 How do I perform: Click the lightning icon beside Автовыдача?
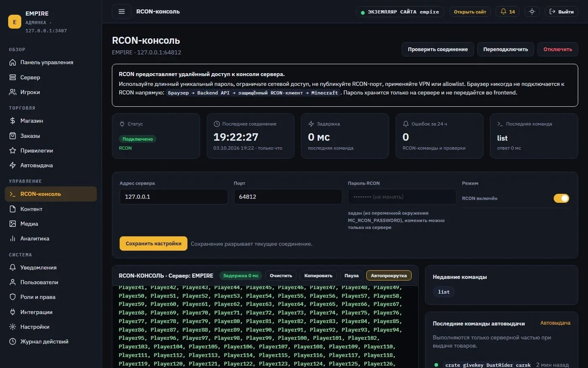pyautogui.click(x=13, y=165)
